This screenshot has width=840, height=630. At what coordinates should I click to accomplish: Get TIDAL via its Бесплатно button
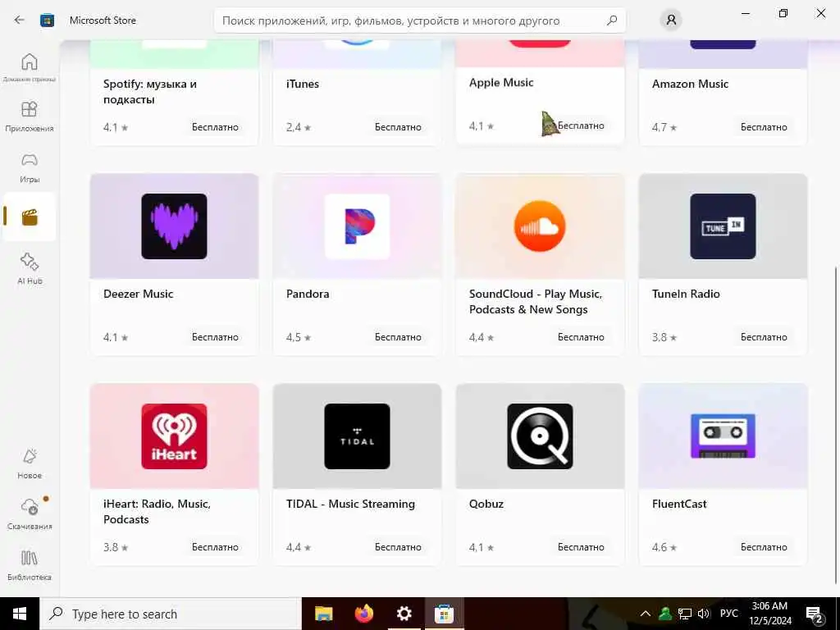[398, 547]
